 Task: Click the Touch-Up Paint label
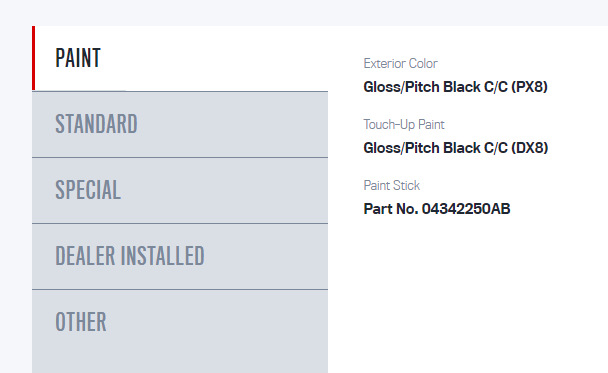point(404,124)
